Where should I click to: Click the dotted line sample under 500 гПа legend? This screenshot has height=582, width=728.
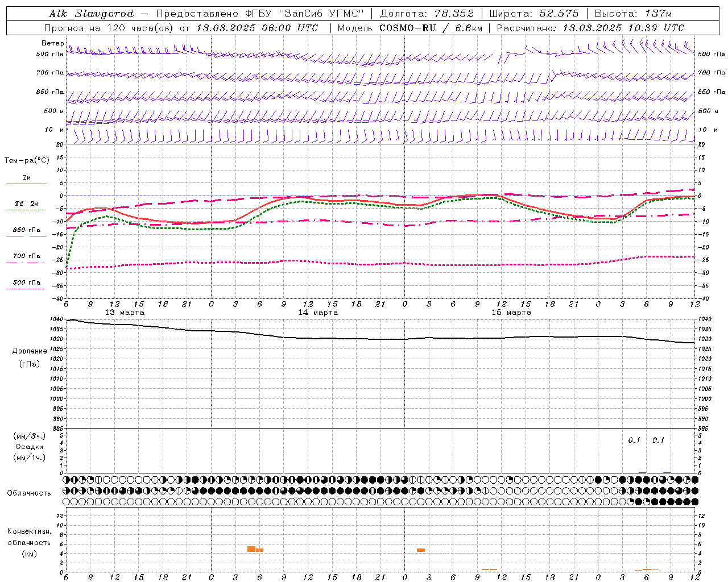pos(25,289)
